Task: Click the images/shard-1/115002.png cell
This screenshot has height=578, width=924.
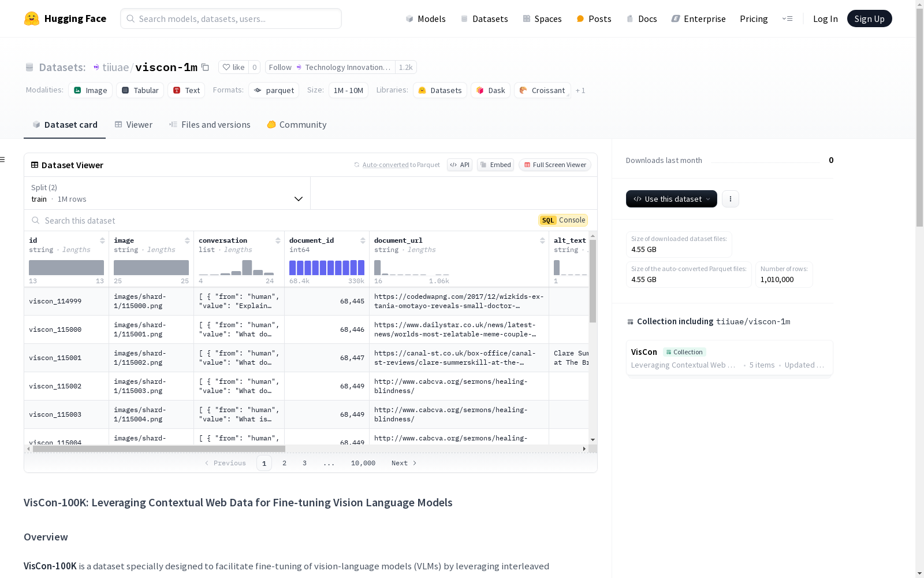Action: [151, 358]
